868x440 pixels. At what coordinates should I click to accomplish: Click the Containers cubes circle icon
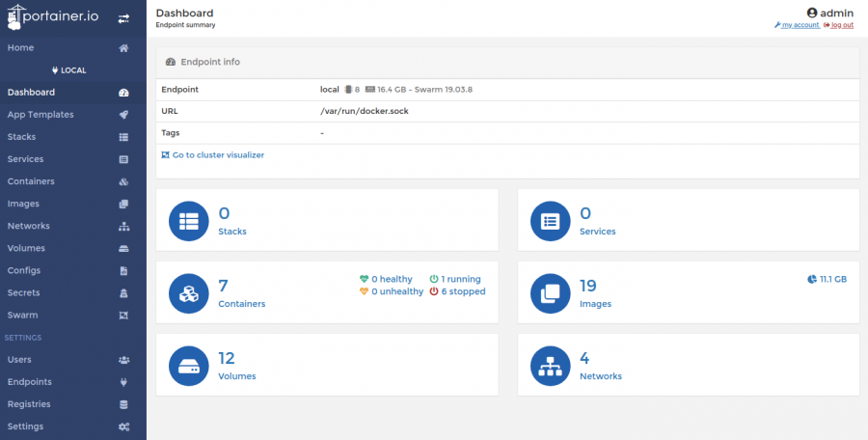tap(189, 293)
